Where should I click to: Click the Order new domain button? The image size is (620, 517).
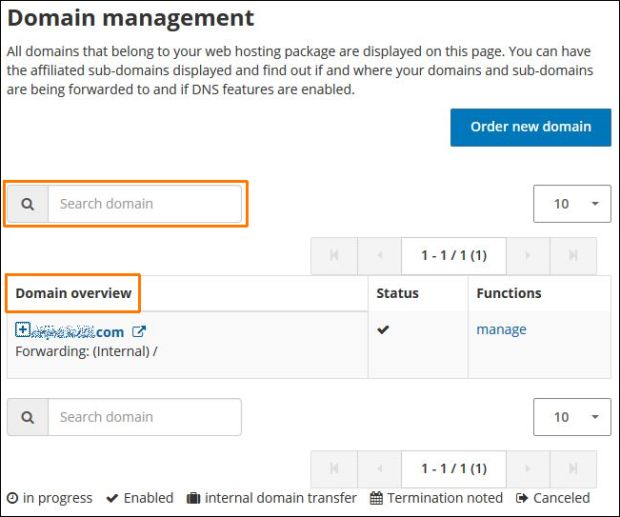pos(530,127)
